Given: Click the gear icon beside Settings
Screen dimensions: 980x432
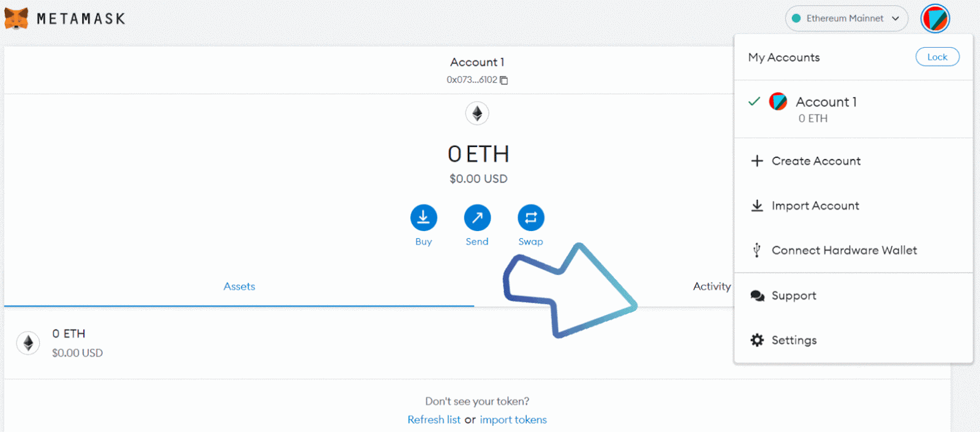Looking at the screenshot, I should [x=757, y=340].
